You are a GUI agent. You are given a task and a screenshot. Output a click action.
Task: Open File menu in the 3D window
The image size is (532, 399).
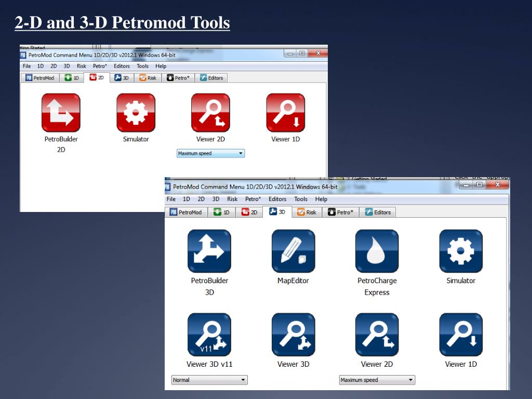[x=171, y=199]
